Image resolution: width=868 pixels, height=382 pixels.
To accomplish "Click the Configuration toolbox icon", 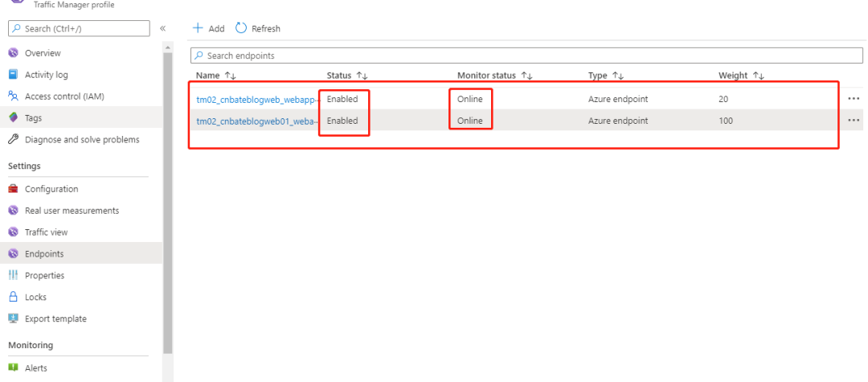I will point(14,189).
